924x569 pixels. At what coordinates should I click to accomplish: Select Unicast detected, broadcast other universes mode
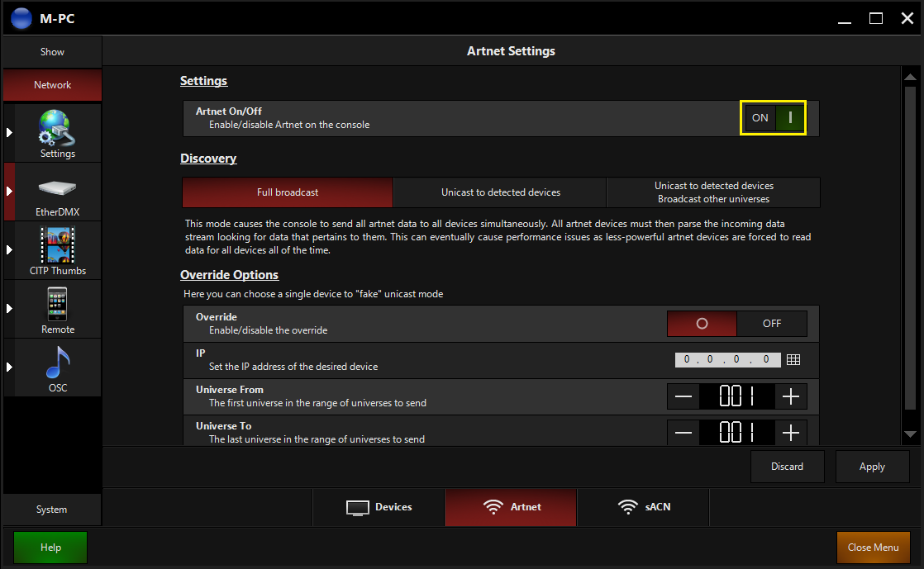point(713,192)
